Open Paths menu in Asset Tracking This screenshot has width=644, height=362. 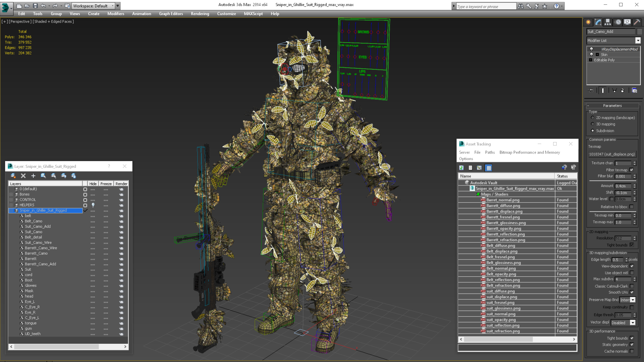pyautogui.click(x=490, y=152)
